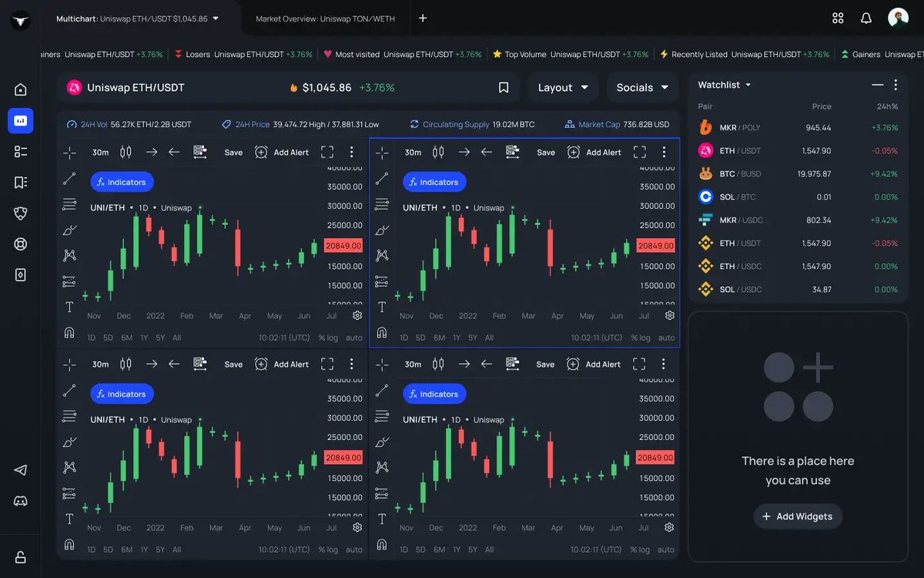Open chart settings gear in top-left chart

(357, 315)
